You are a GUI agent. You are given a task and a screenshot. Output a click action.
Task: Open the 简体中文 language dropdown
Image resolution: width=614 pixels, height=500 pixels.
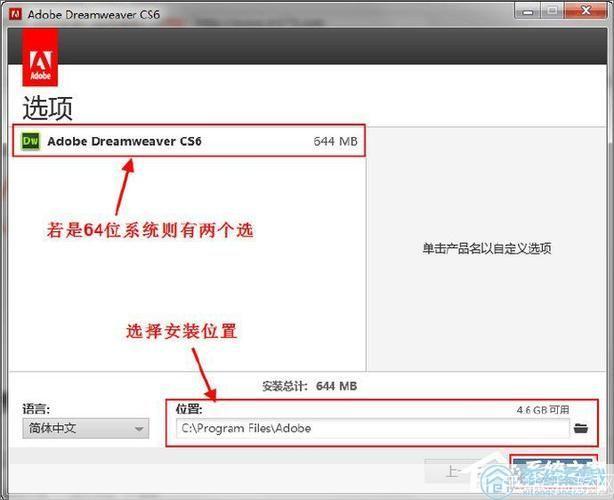(85, 428)
